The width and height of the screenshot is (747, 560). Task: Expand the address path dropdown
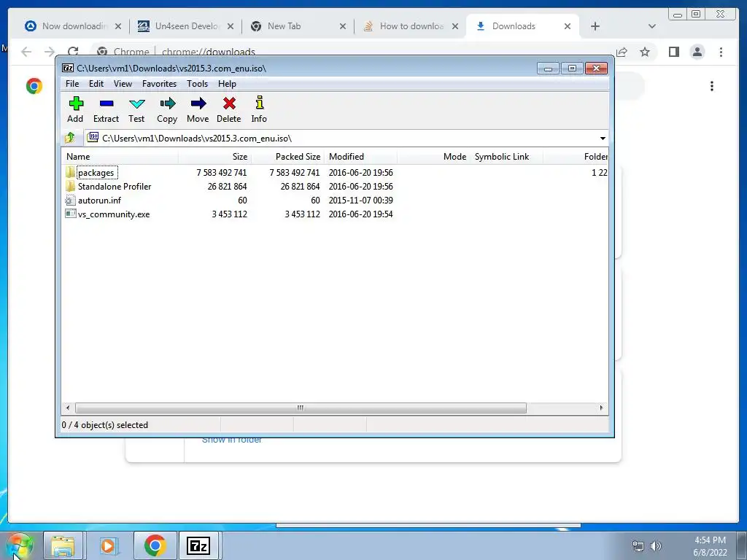[603, 138]
